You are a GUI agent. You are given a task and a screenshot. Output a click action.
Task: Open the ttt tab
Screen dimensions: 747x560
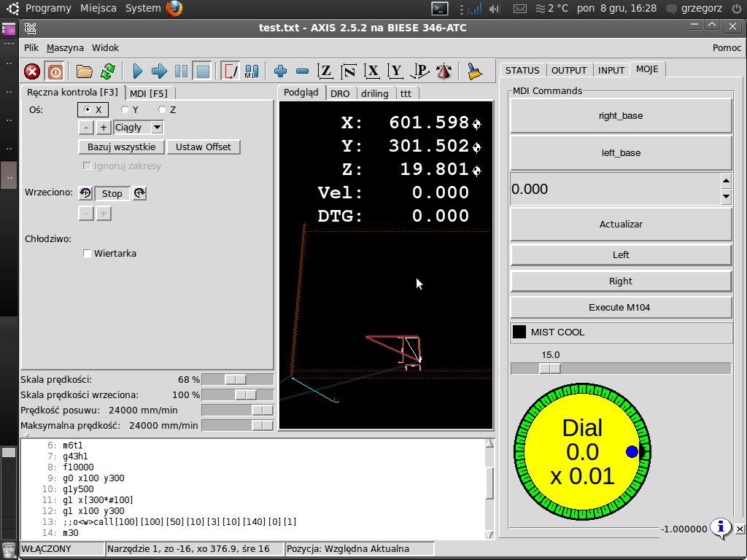pos(406,93)
